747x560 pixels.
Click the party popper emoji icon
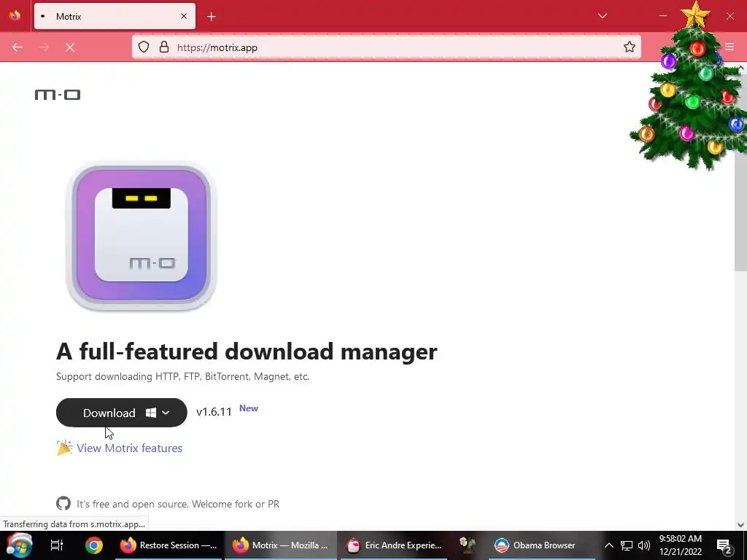click(64, 448)
